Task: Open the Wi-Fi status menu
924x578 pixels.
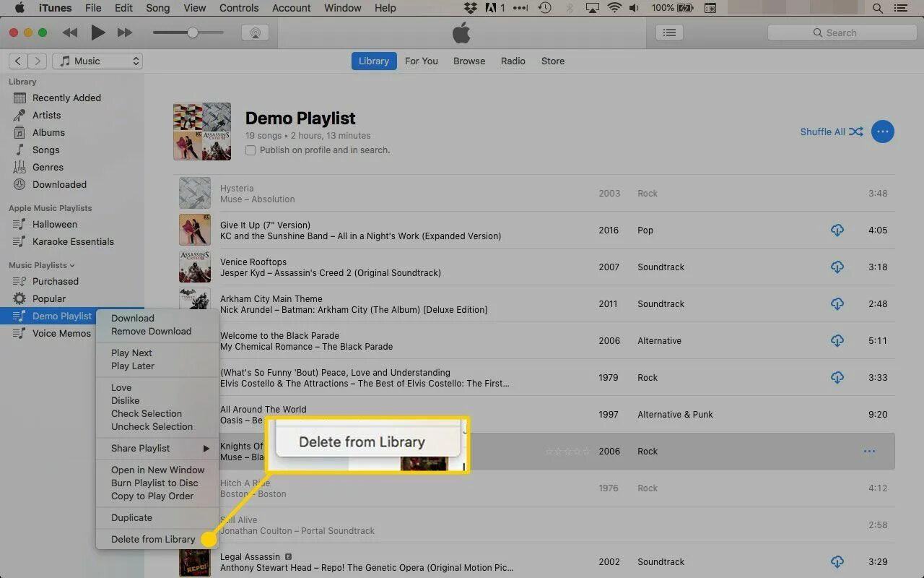Action: [x=614, y=8]
